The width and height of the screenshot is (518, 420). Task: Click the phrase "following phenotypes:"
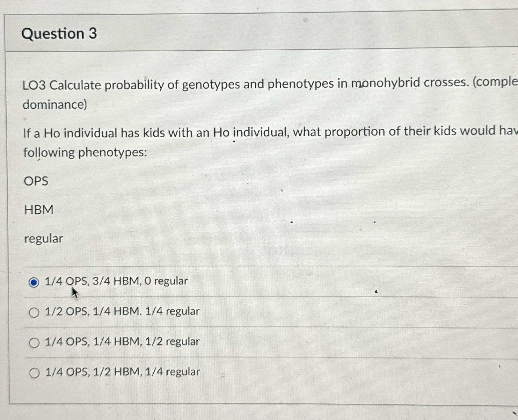pos(84,153)
